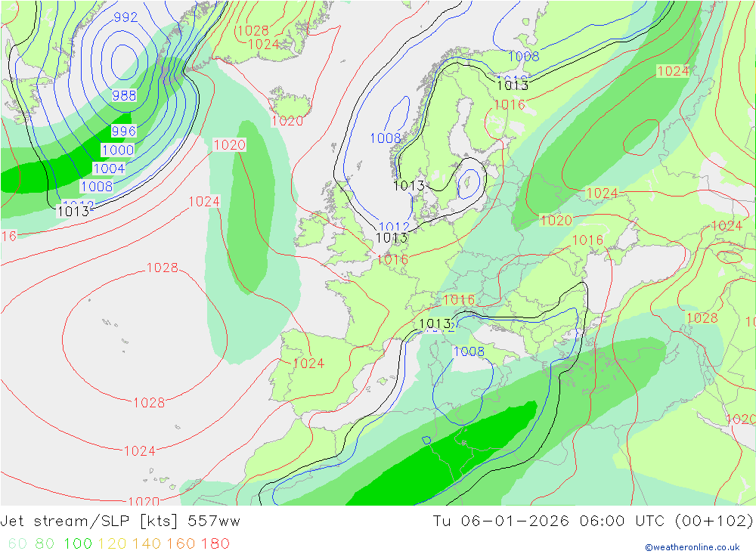Pick the 180 knots legend value
The height and width of the screenshot is (554, 756).
click(x=215, y=543)
